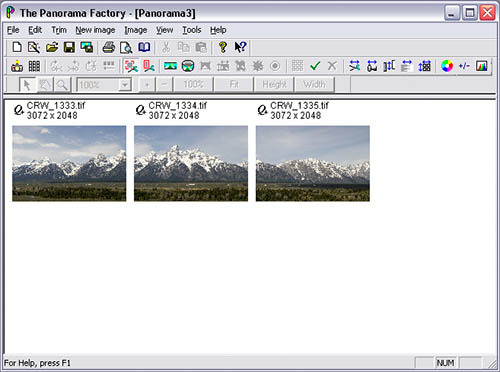This screenshot has width=500, height=372.
Task: Click the green checkmark icon
Action: click(x=315, y=66)
